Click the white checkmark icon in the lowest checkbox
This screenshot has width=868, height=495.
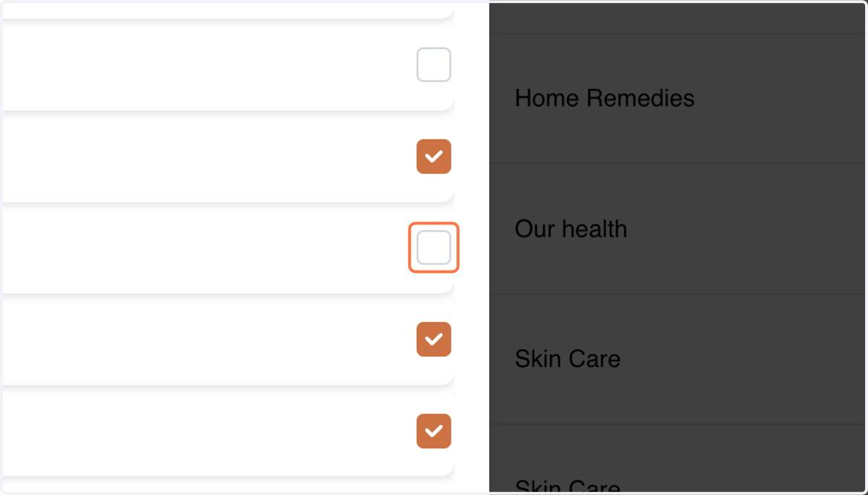point(434,431)
